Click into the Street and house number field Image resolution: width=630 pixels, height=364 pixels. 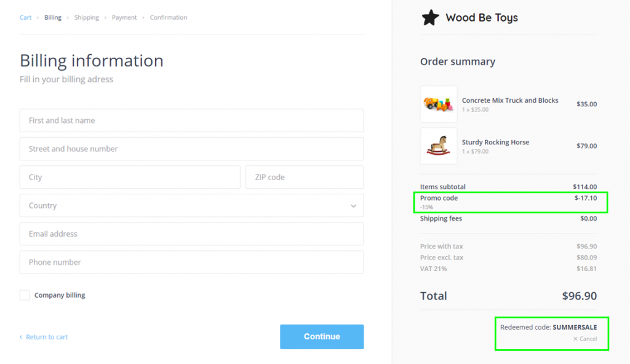192,149
